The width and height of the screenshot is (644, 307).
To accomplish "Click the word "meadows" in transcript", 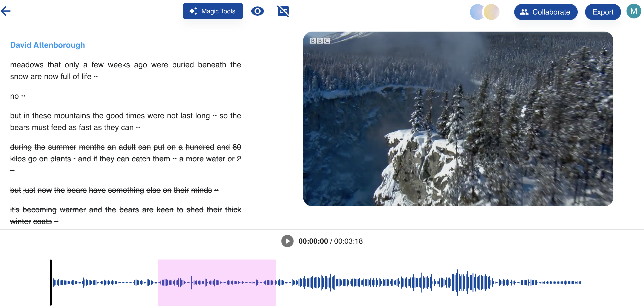I will click(27, 65).
